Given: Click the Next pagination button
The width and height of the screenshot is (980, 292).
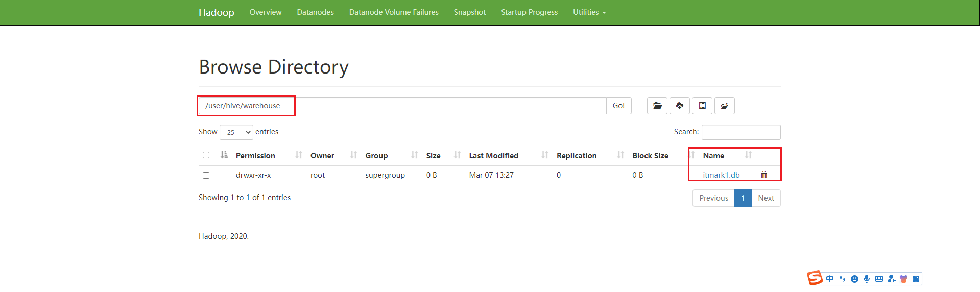Looking at the screenshot, I should [766, 198].
